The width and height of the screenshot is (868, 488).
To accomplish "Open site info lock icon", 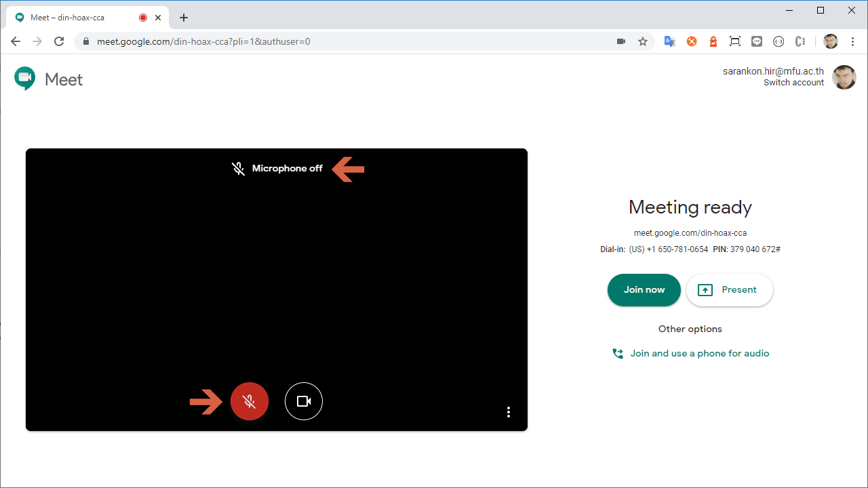I will pos(85,41).
